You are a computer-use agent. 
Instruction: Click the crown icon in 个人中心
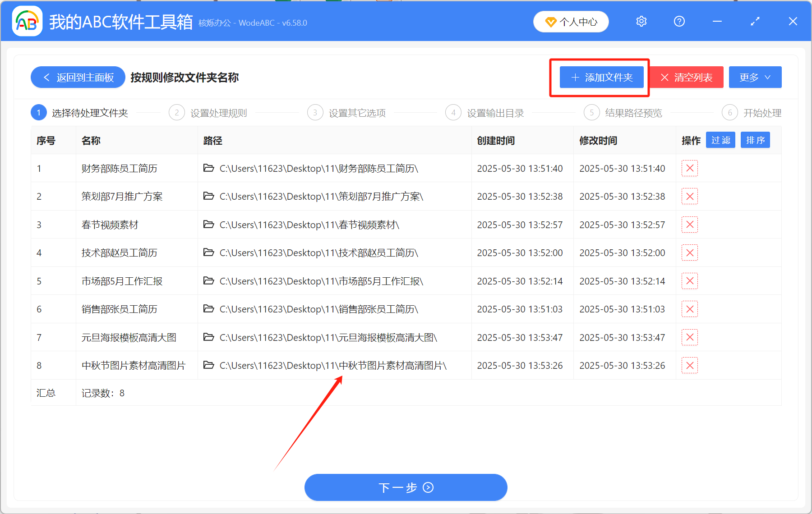click(x=550, y=22)
